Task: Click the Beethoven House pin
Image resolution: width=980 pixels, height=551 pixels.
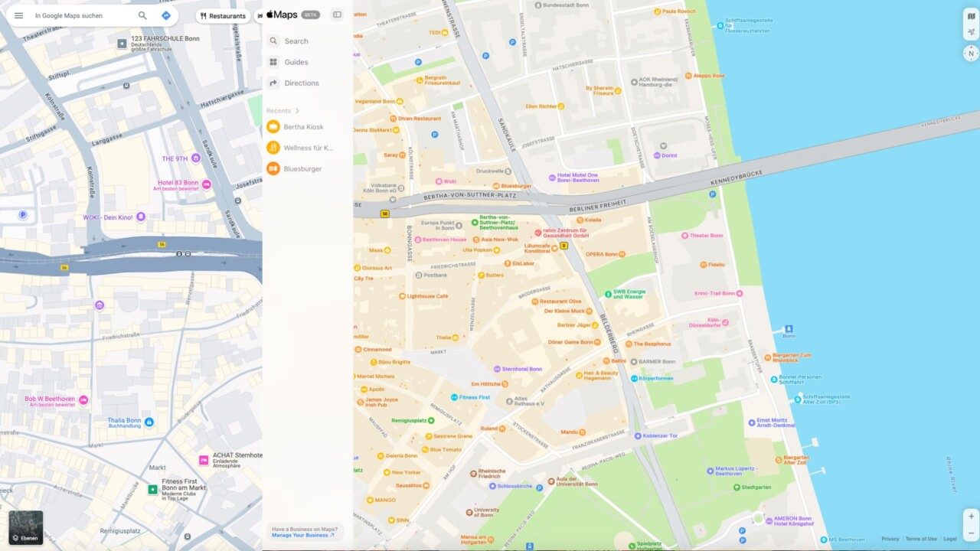Action: tap(418, 240)
